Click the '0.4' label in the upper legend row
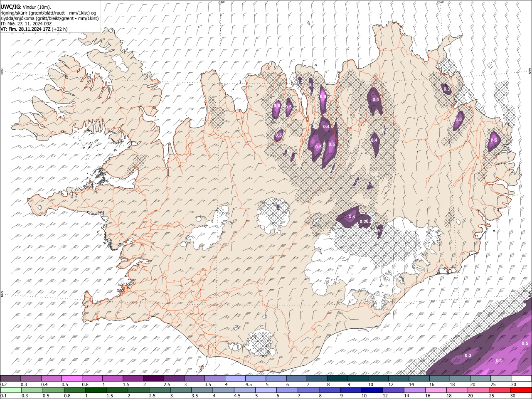The width and height of the screenshot is (532, 399). click(x=44, y=384)
